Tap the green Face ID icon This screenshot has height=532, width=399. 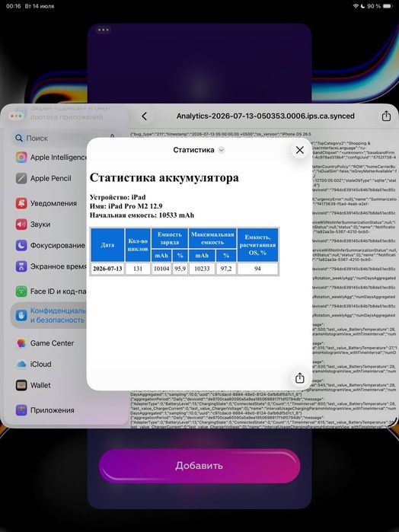click(x=21, y=291)
